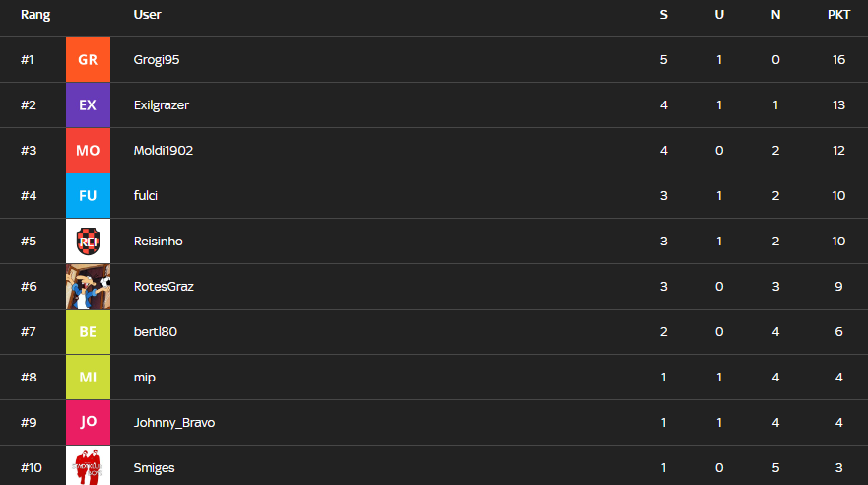This screenshot has width=868, height=485.
Task: Click the Rang column header
Action: [35, 15]
